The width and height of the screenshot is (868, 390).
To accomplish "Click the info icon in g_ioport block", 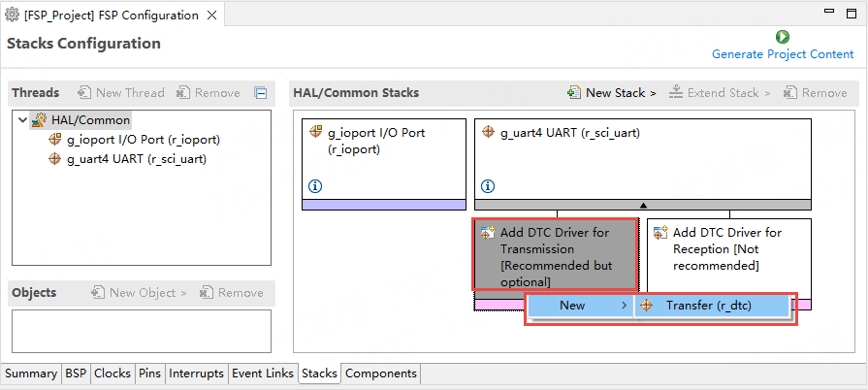I will [x=314, y=186].
